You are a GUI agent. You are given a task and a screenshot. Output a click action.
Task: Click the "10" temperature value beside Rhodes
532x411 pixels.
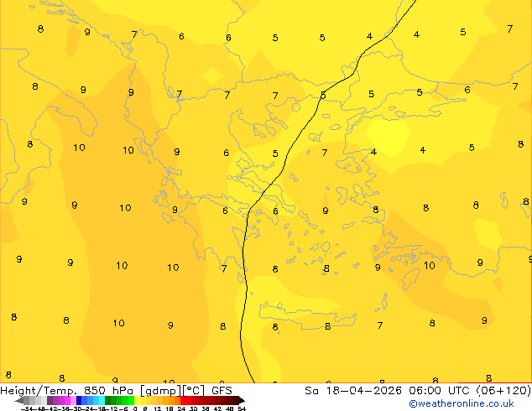click(429, 266)
